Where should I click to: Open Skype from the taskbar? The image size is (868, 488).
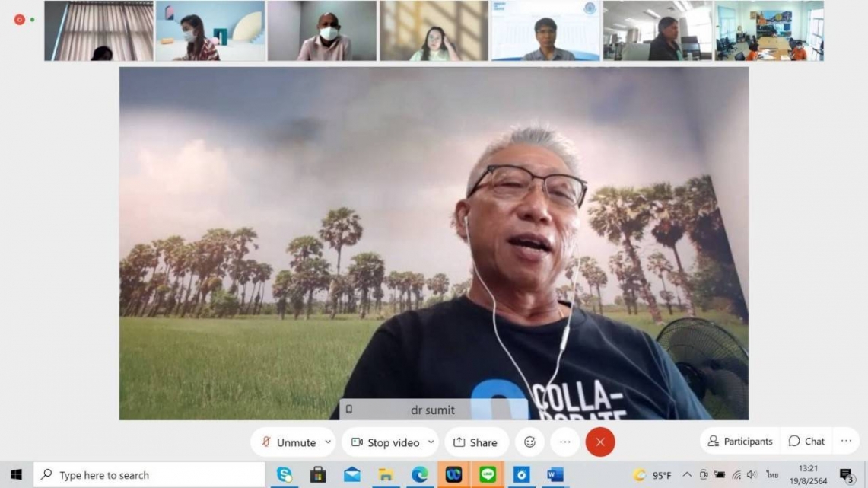pyautogui.click(x=284, y=475)
